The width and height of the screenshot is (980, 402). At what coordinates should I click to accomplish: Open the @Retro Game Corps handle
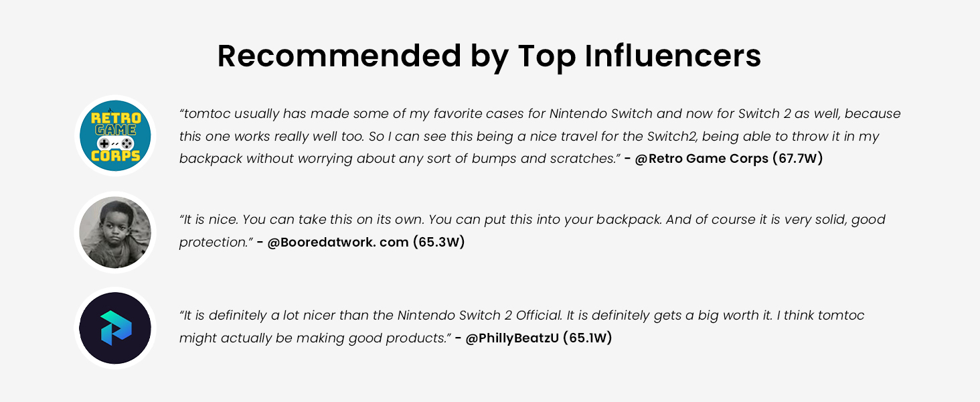click(702, 159)
